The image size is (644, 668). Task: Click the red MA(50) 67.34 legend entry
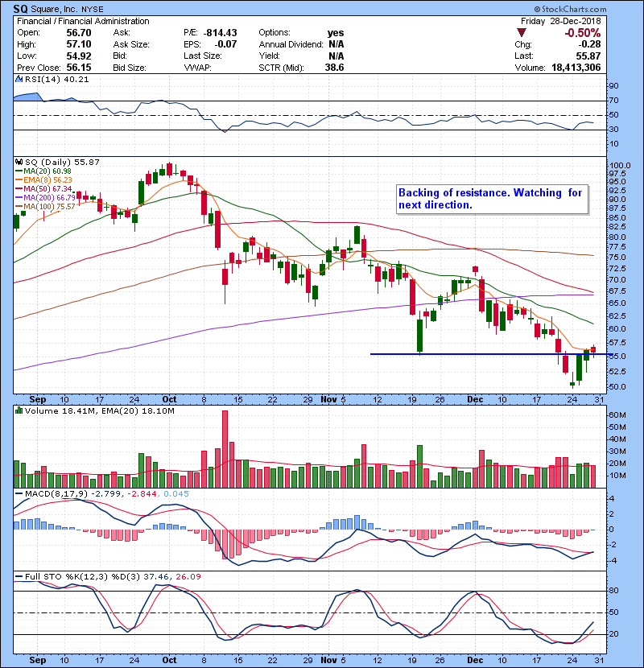tap(43, 188)
